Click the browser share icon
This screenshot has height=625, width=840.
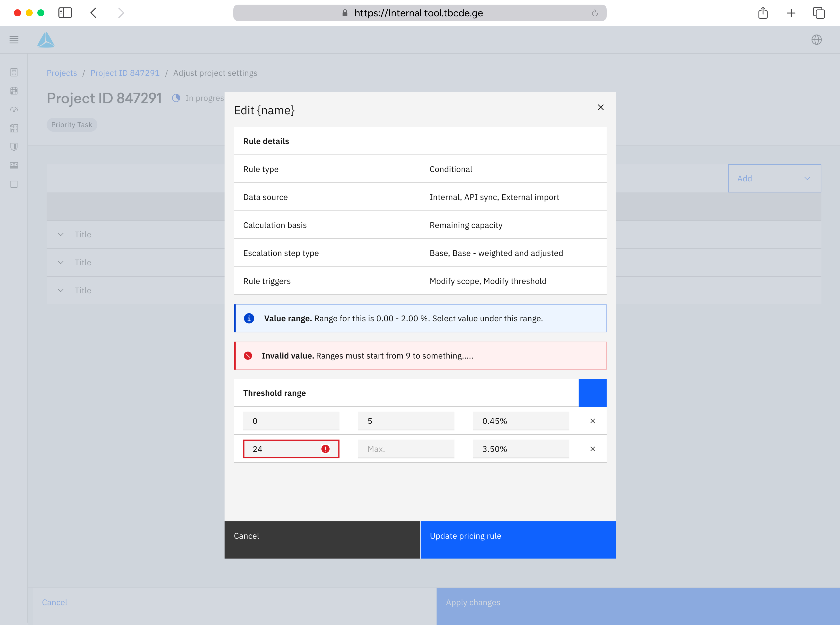tap(763, 13)
